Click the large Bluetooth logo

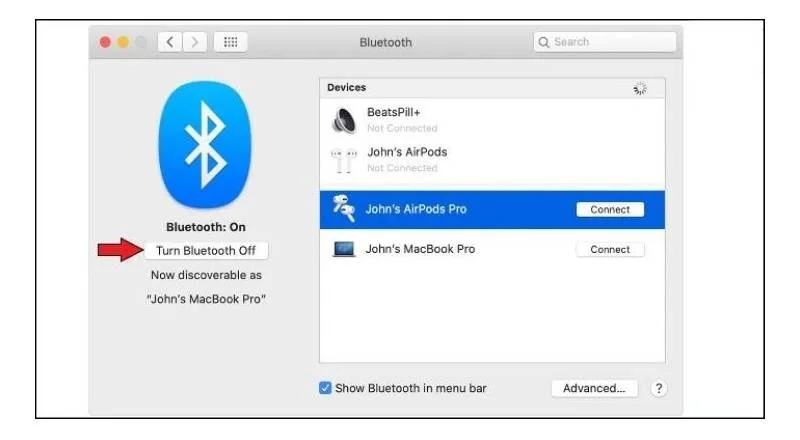205,145
